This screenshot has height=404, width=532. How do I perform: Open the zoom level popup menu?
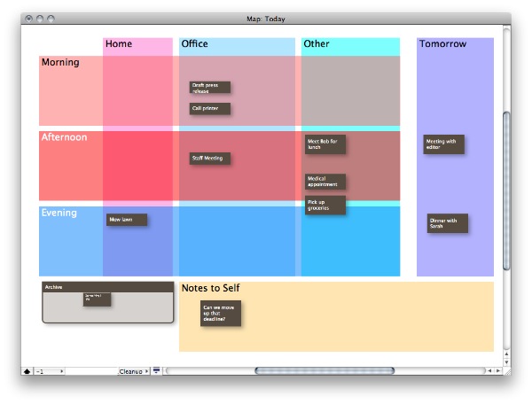coord(50,371)
